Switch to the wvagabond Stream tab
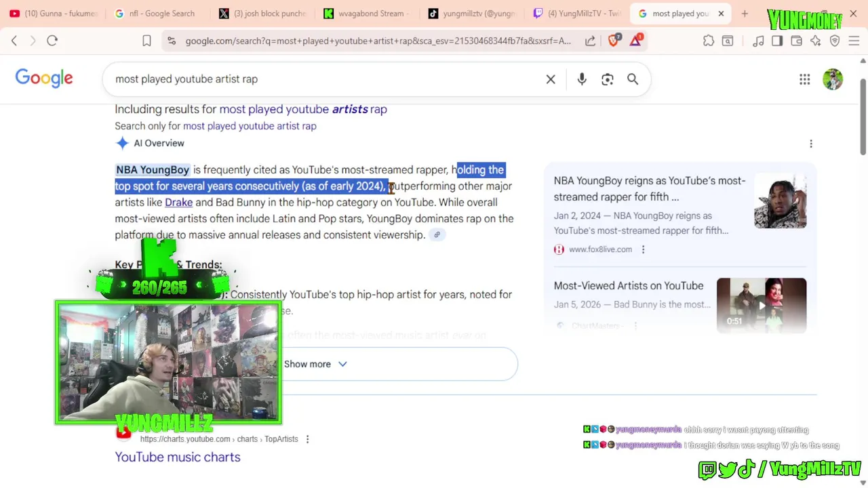Screen dimensions: 868x488 [366, 14]
